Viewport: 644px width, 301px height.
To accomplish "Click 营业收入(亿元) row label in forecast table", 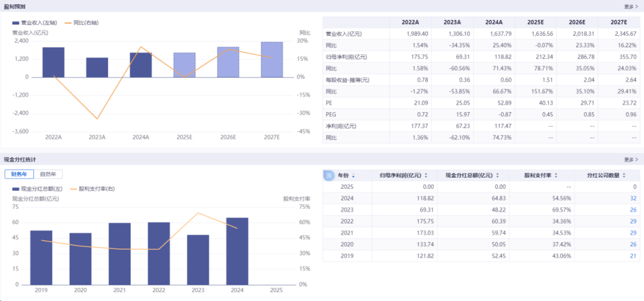I will 343,34.
